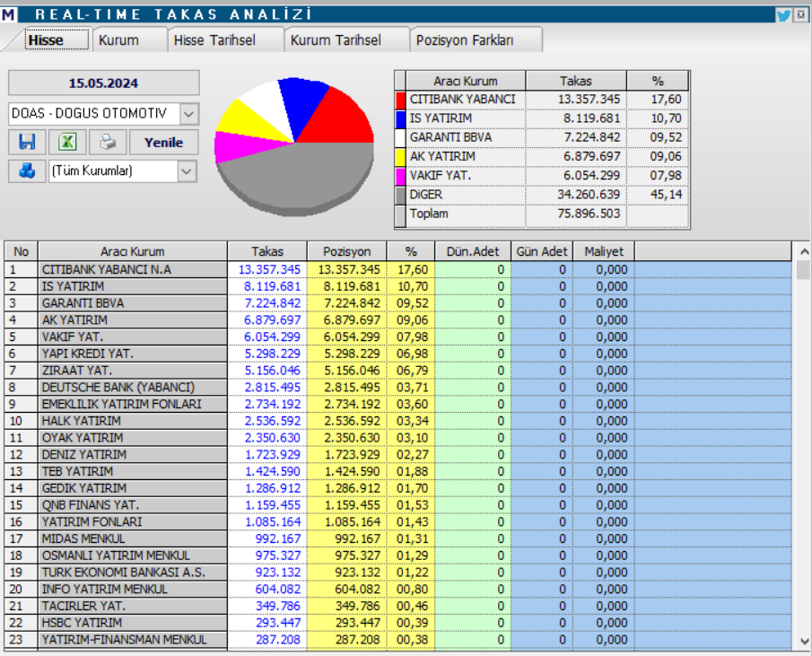Export data via the Excel icon
This screenshot has height=656, width=812.
pyautogui.click(x=68, y=141)
